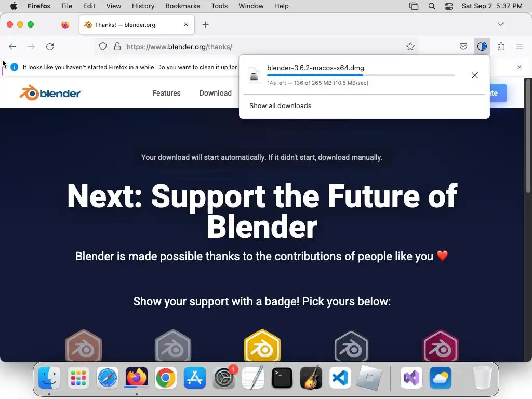This screenshot has width=532, height=399.
Task: Launch Google Chrome from the Dock
Action: click(166, 378)
